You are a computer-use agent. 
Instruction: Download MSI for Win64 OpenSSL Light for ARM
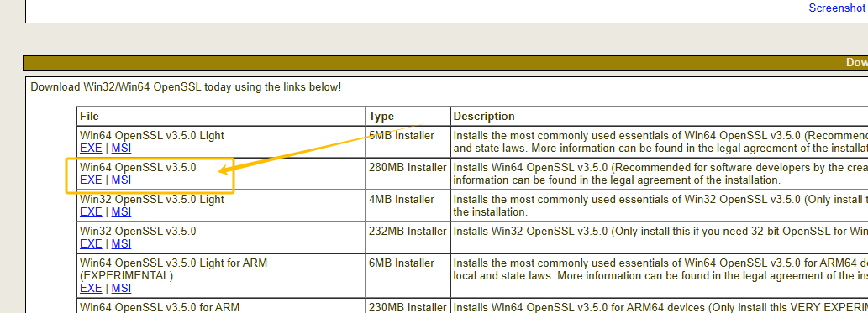[x=121, y=288]
